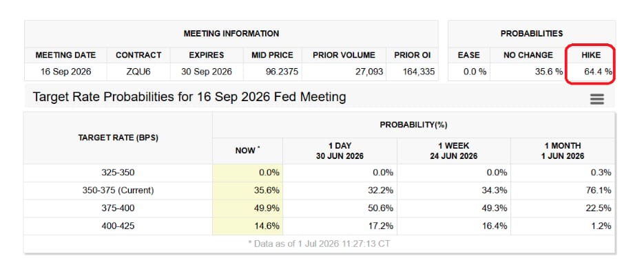Select the 325-350 target rate row label
The image size is (644, 269).
coord(118,173)
